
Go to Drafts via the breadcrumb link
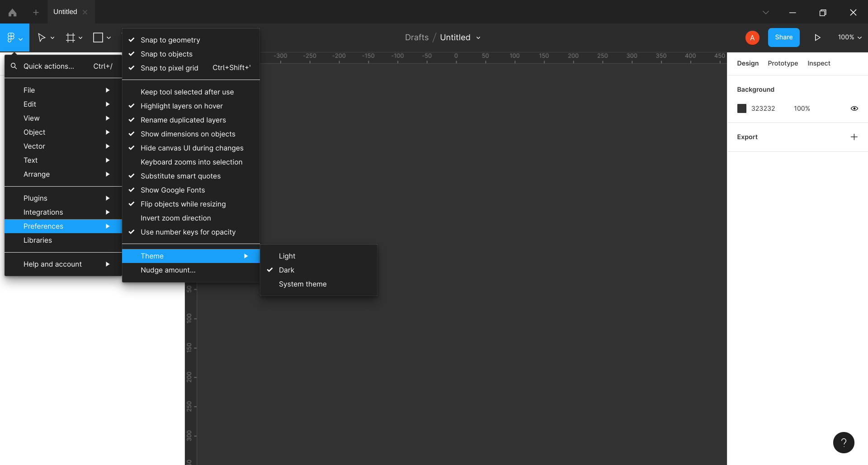point(416,38)
